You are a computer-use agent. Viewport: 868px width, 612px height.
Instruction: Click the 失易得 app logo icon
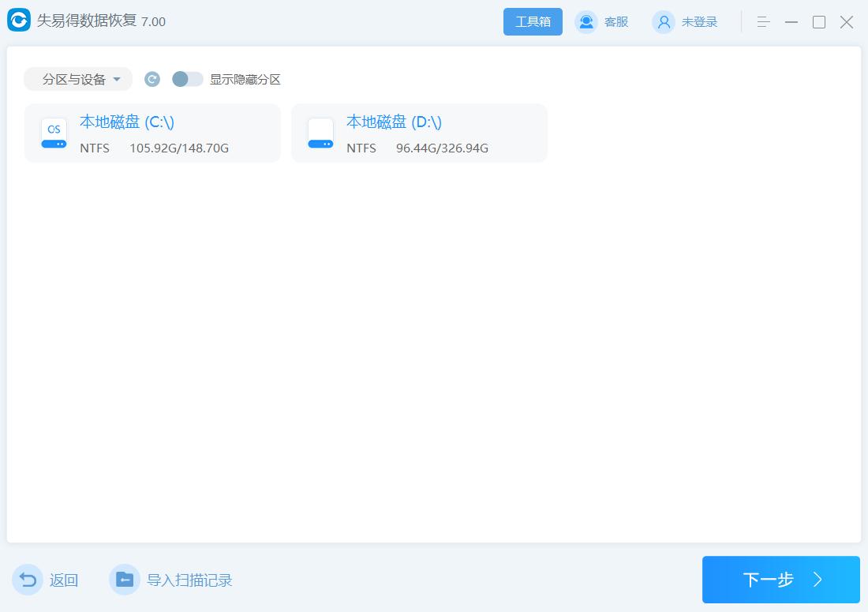pos(21,22)
